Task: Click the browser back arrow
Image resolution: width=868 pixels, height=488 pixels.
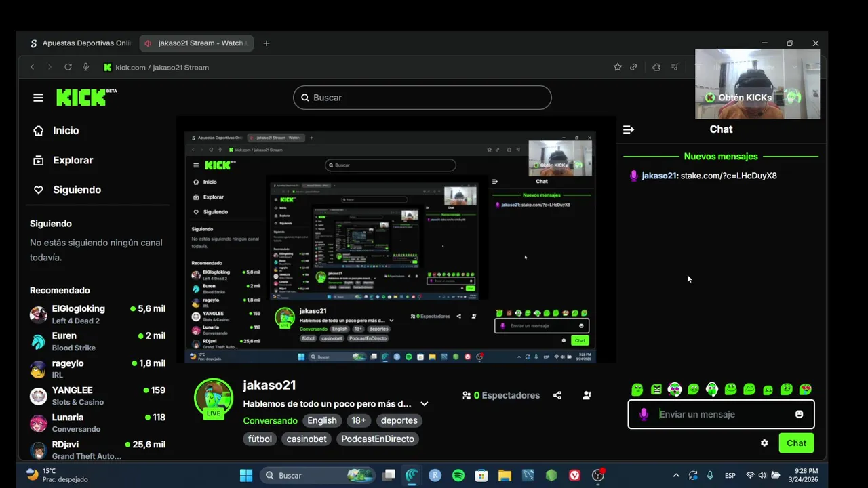Action: [32, 67]
